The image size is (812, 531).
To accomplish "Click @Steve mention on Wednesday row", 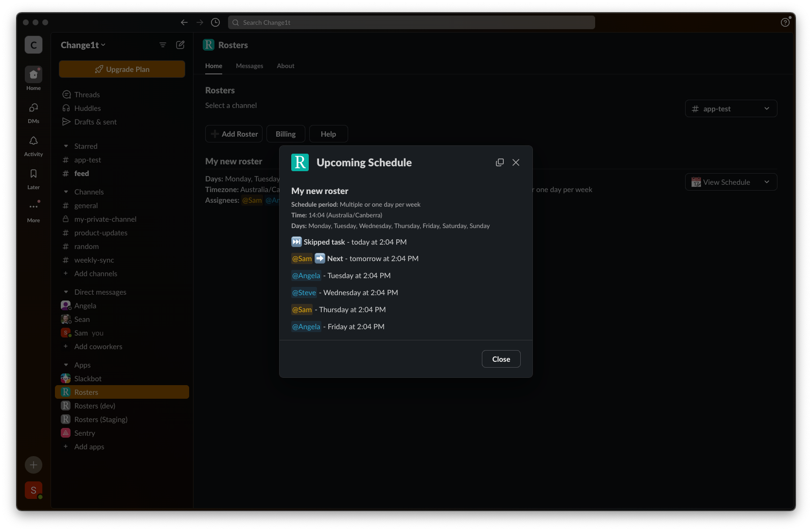I will point(304,292).
